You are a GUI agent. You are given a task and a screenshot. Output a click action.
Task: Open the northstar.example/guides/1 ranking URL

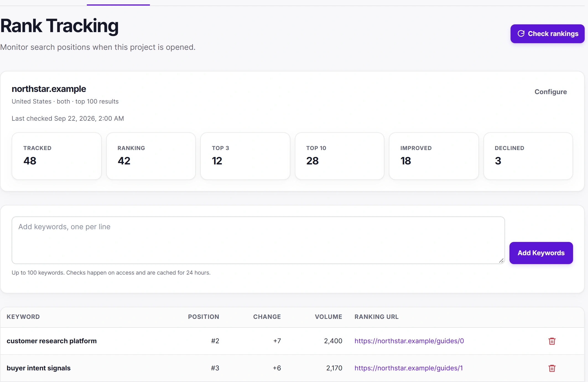click(x=409, y=368)
